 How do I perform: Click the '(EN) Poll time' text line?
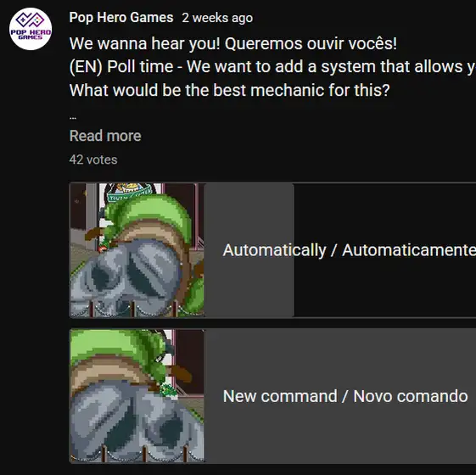tap(272, 66)
